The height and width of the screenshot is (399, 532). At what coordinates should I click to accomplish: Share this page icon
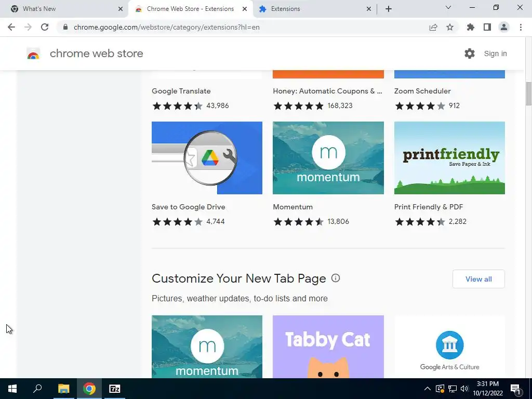tap(433, 27)
